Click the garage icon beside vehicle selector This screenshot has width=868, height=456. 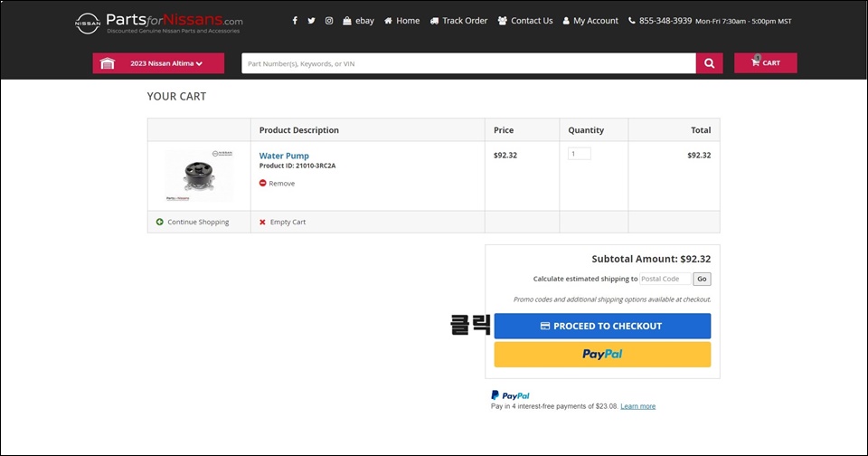tap(108, 63)
